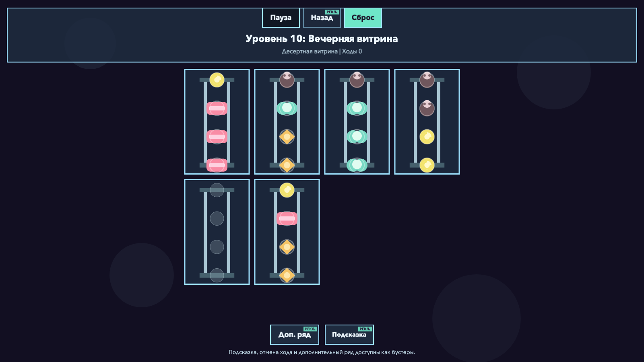Request a hint via Подсказка
The image size is (644, 362).
pos(349,335)
